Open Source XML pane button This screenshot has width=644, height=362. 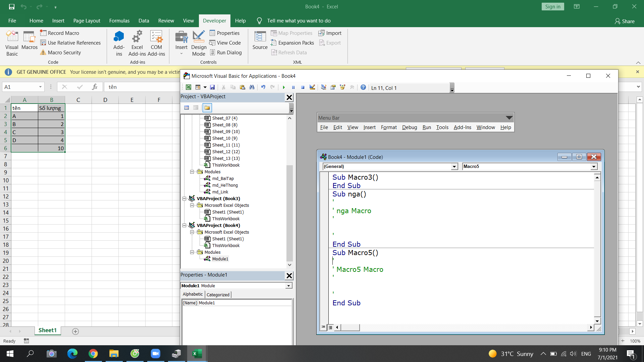pos(260,40)
